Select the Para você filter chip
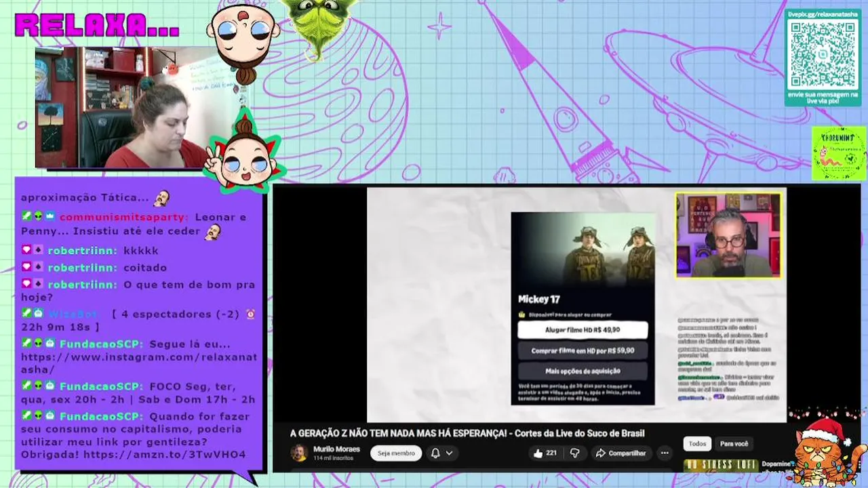Image resolution: width=868 pixels, height=488 pixels. (x=734, y=444)
